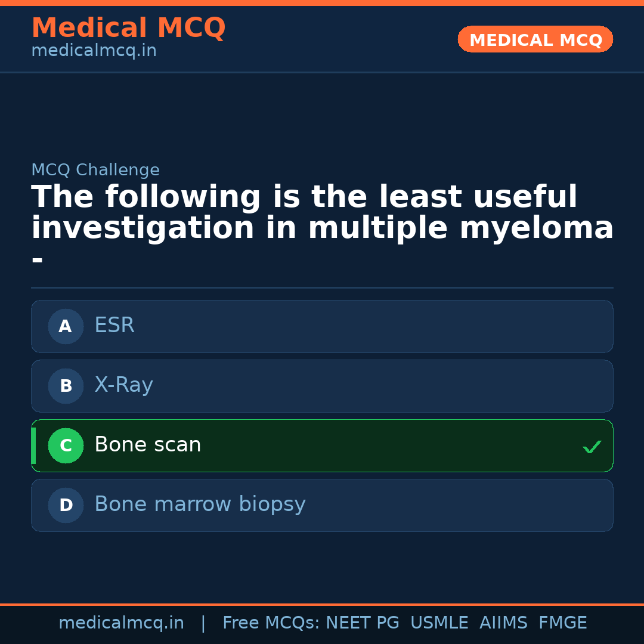Image resolution: width=644 pixels, height=644 pixels.
Task: Click the orange Medical MCQ title logo
Action: click(128, 28)
